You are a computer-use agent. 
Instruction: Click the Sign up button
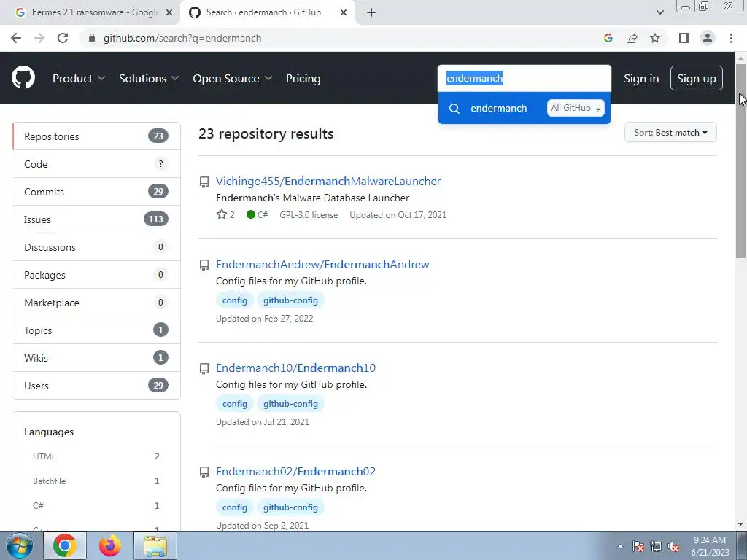[697, 78]
